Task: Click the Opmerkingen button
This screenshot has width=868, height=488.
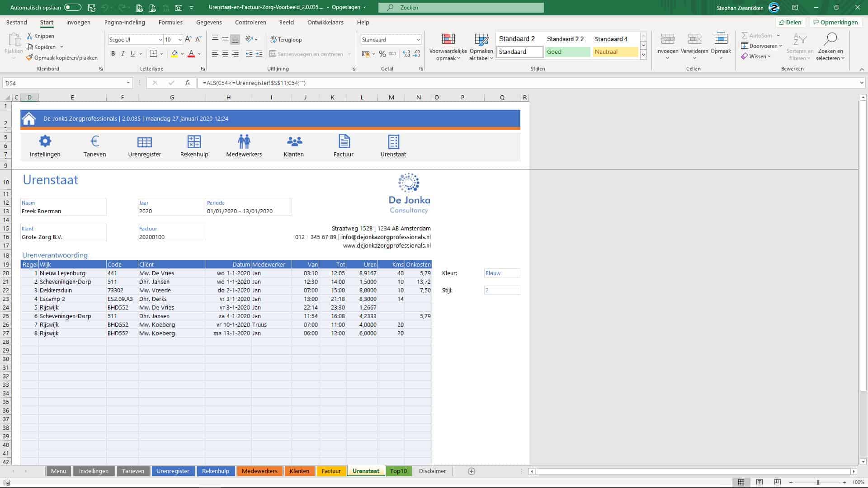Action: [835, 22]
